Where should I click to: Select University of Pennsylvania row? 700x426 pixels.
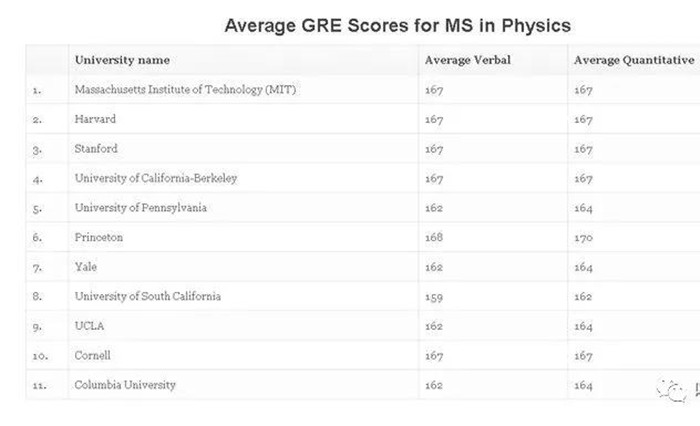tap(363, 208)
